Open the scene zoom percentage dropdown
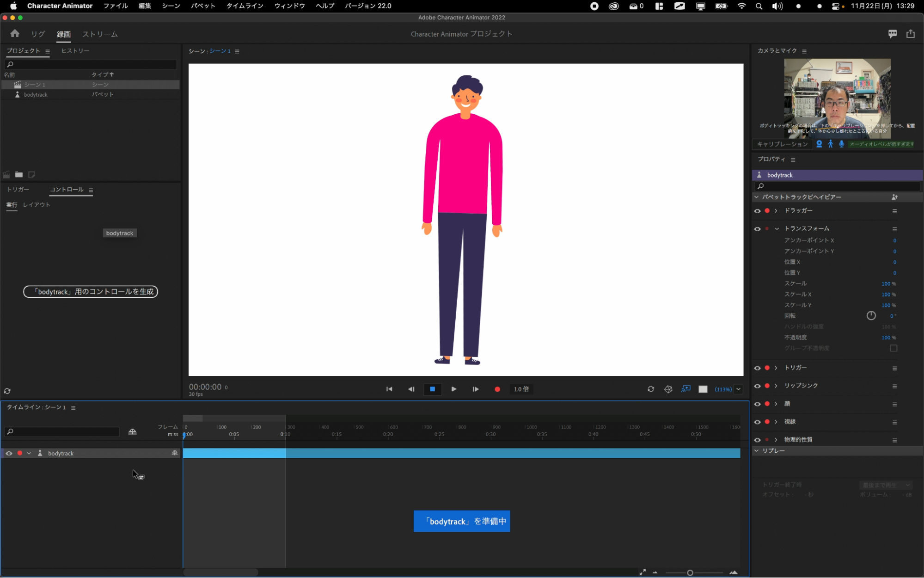The height and width of the screenshot is (578, 924). pyautogui.click(x=738, y=389)
